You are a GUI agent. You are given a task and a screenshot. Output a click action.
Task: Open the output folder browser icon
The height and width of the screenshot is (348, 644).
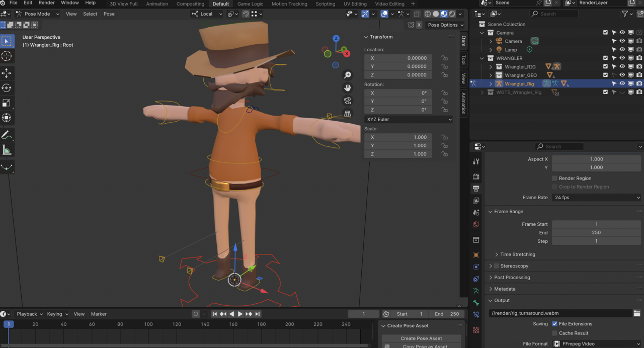click(x=637, y=313)
